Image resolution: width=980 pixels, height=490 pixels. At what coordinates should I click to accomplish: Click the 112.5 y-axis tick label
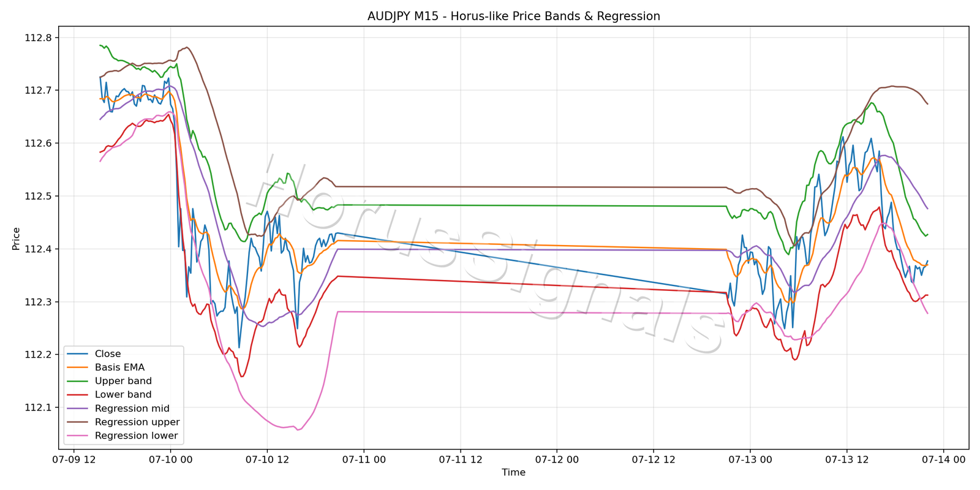(x=39, y=197)
